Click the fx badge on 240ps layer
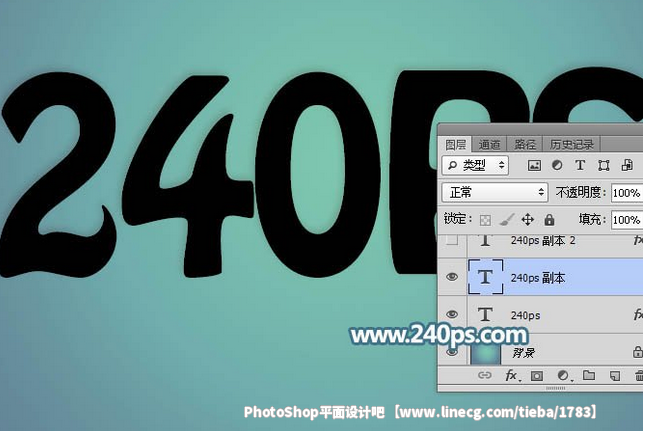 (x=638, y=314)
